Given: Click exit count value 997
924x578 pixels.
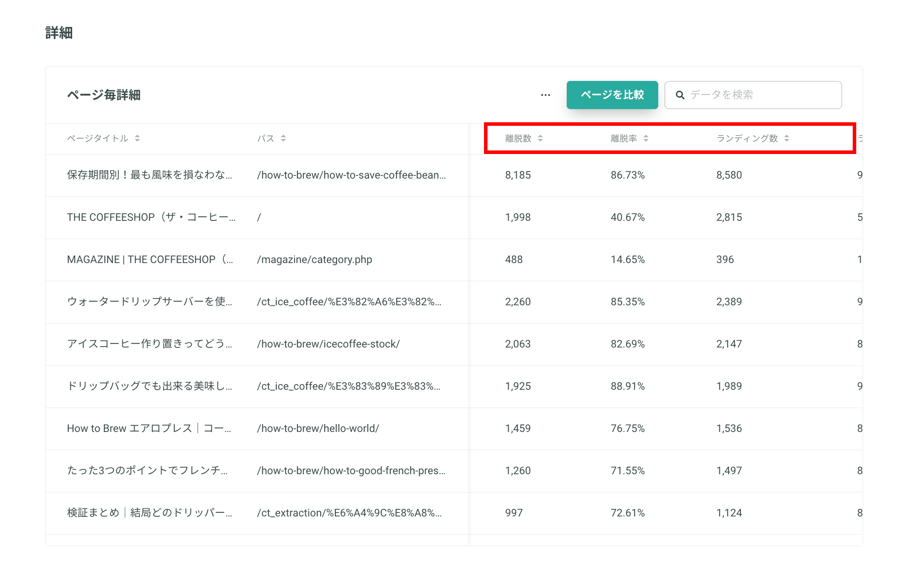Looking at the screenshot, I should [514, 513].
